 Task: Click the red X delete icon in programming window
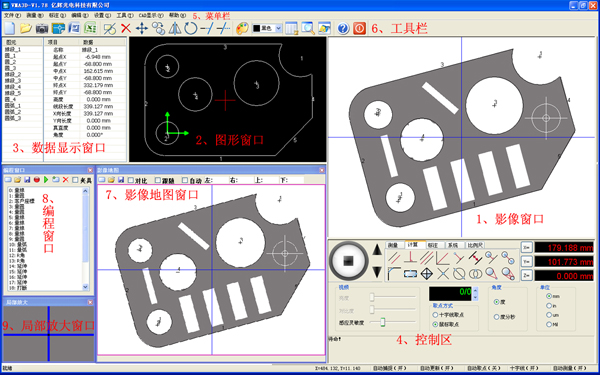tap(65, 179)
